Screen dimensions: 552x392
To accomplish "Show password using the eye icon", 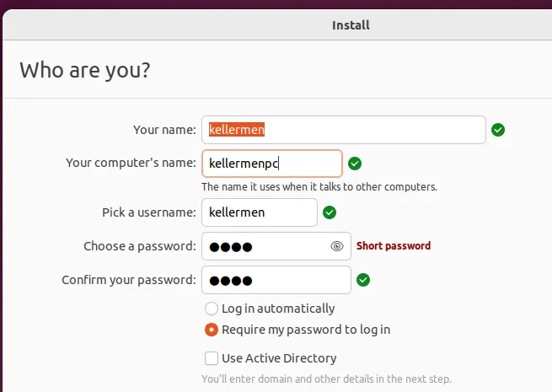I will click(337, 246).
